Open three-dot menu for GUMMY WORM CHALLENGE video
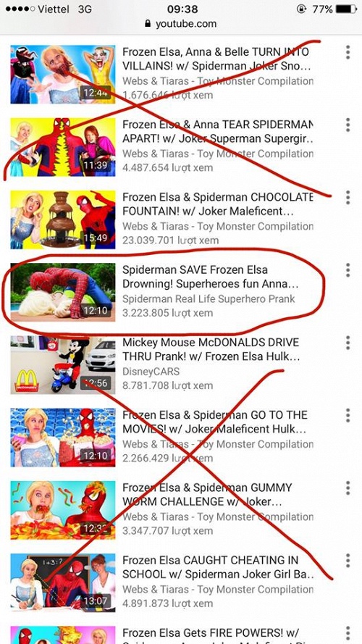 coord(348,488)
